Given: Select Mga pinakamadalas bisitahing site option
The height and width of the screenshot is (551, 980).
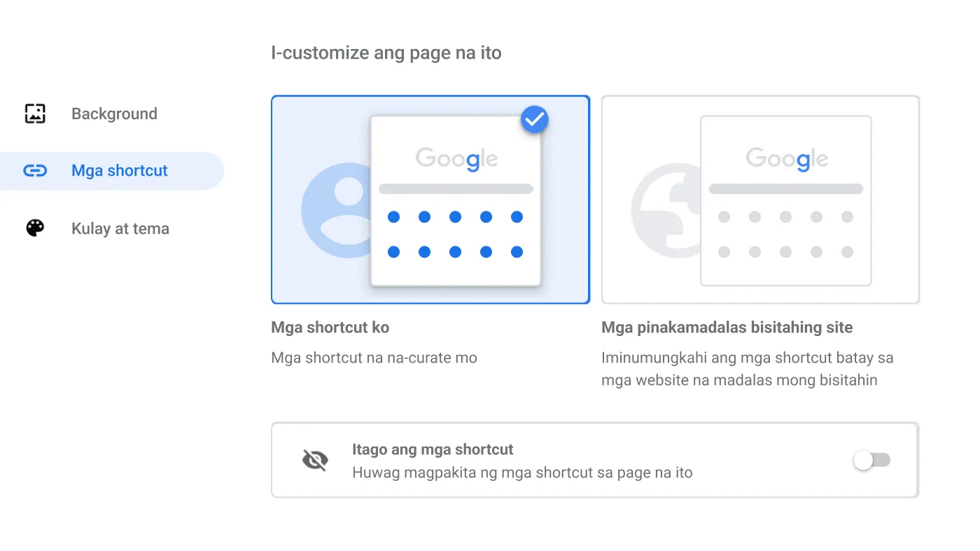Looking at the screenshot, I should [760, 200].
